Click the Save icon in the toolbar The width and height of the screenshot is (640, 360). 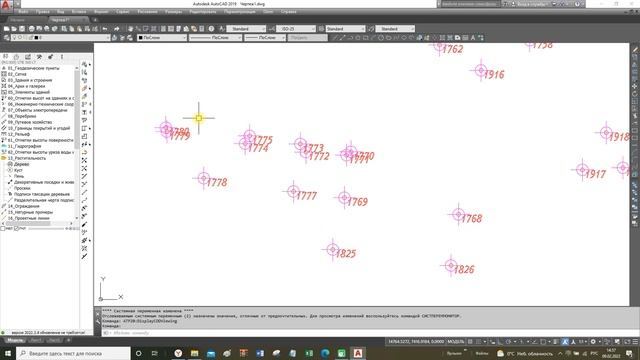pyautogui.click(x=22, y=29)
